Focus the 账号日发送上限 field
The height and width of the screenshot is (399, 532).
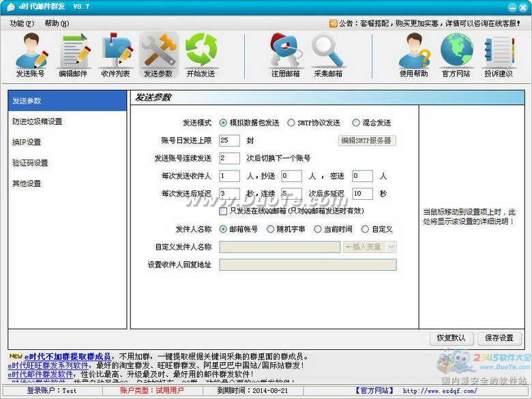pyautogui.click(x=229, y=141)
